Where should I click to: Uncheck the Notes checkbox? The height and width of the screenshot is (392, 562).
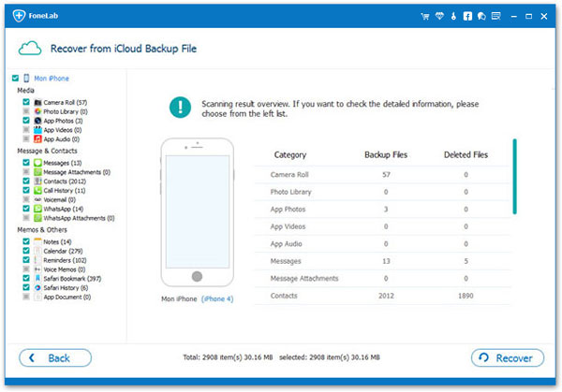26,241
